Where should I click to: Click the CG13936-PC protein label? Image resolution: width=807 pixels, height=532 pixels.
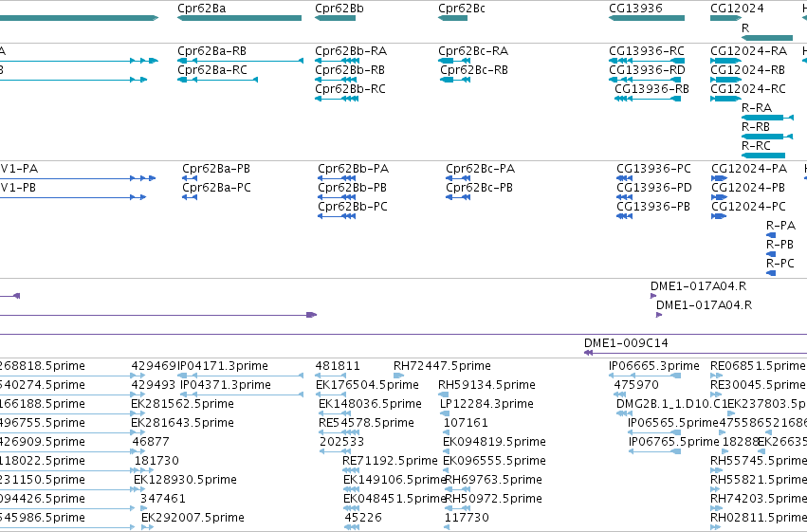pos(653,169)
